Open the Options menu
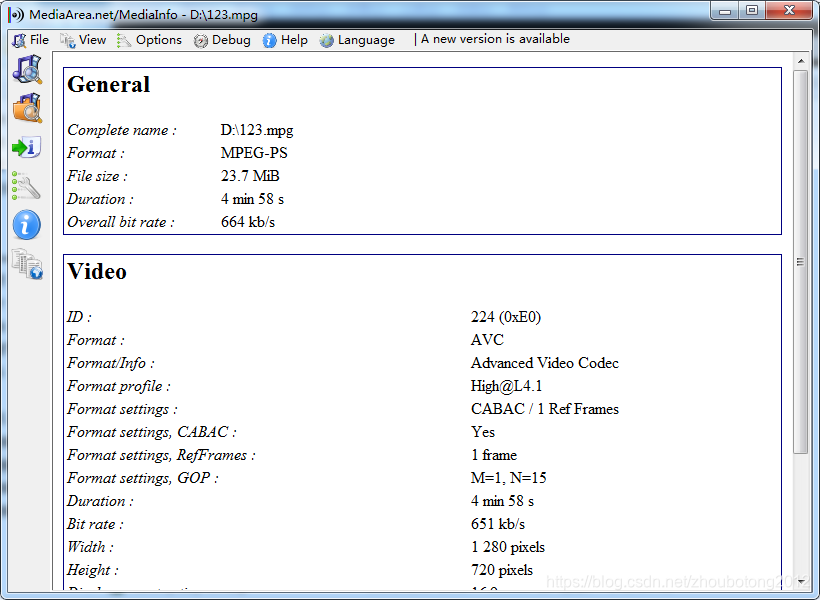 point(149,40)
